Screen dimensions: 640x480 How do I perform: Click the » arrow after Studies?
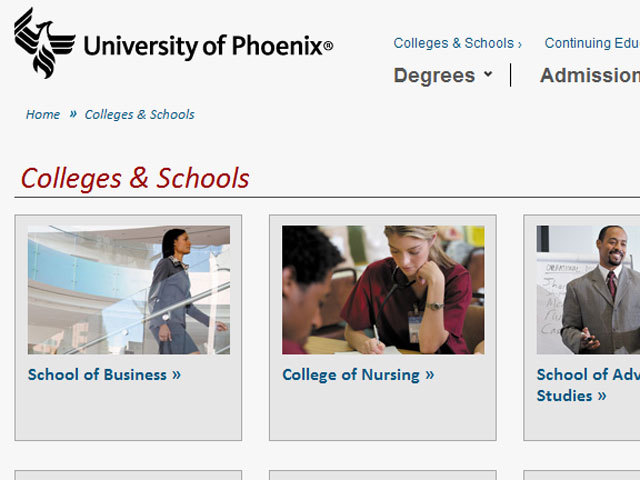pos(602,396)
